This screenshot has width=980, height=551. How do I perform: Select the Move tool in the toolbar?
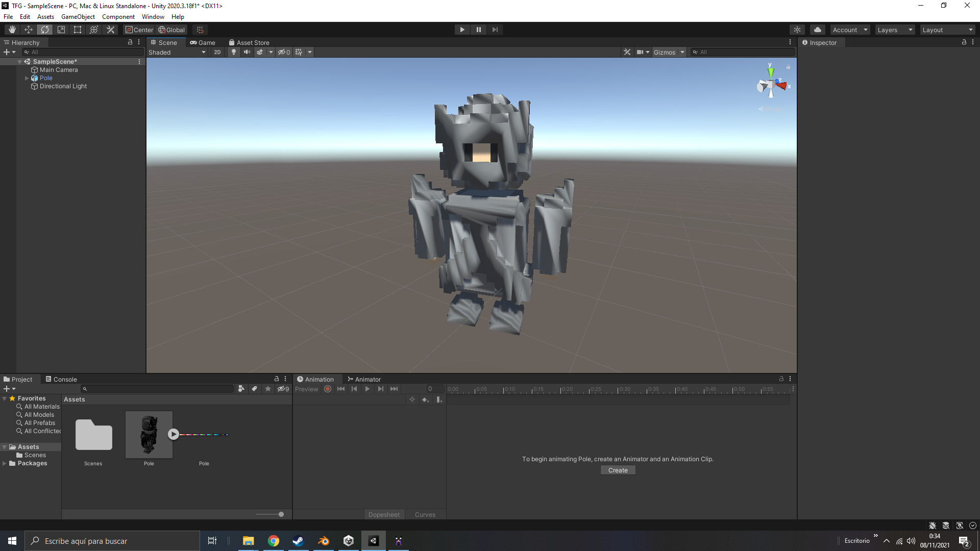pos(29,30)
